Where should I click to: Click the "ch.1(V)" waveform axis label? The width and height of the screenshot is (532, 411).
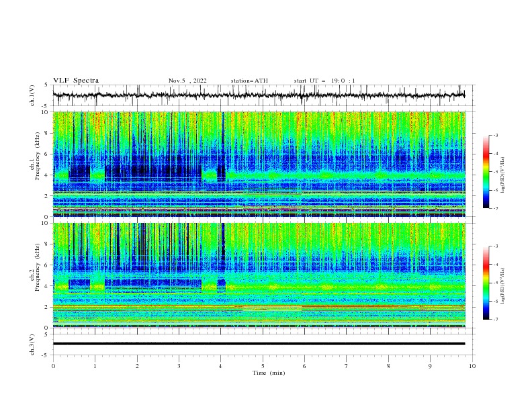point(32,95)
